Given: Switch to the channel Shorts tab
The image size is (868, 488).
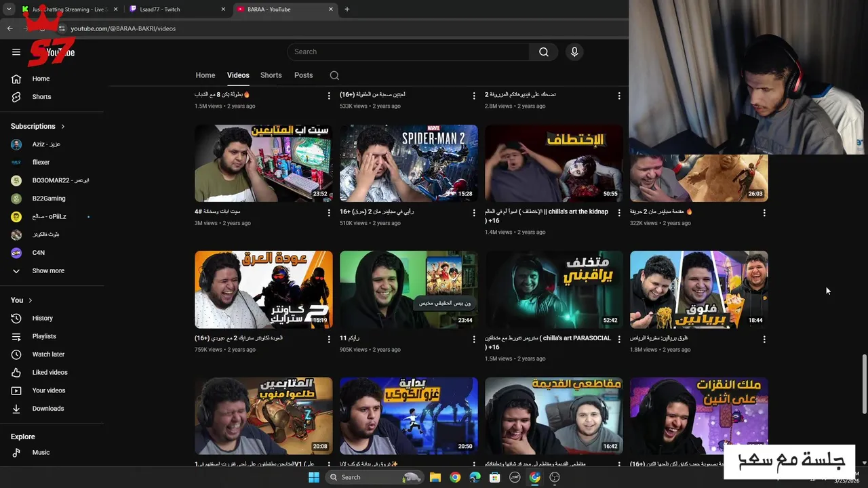Looking at the screenshot, I should 271,75.
